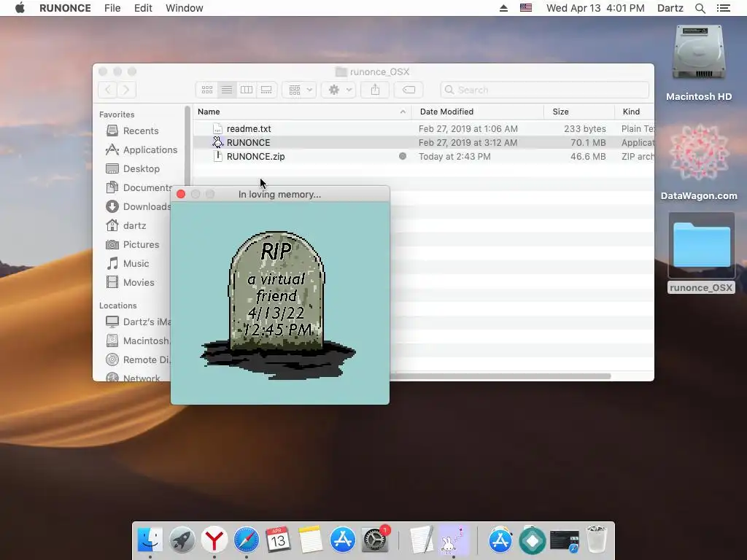Click the RUNONCE bunny app icon in file list
The height and width of the screenshot is (560, 747).
[217, 142]
